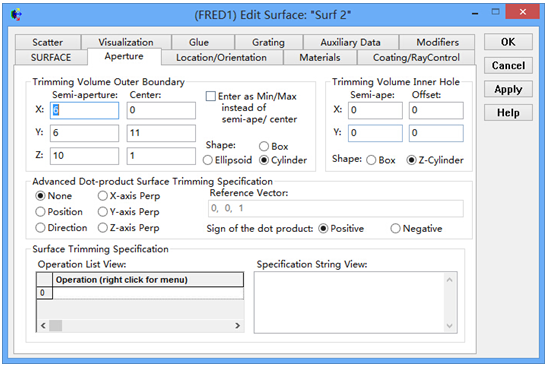Select the Negative dot product sign
The image size is (547, 365).
(x=395, y=229)
